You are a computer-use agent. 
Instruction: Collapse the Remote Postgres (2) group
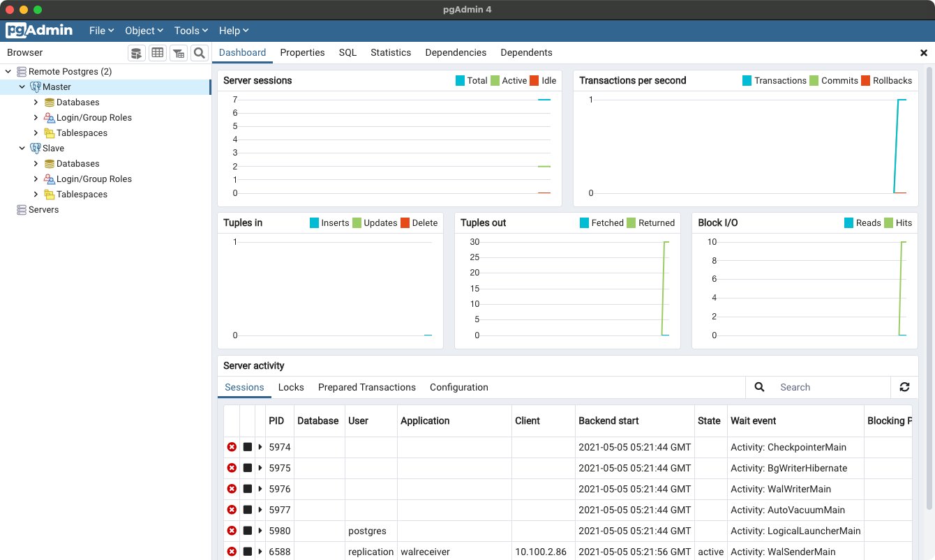coord(8,72)
